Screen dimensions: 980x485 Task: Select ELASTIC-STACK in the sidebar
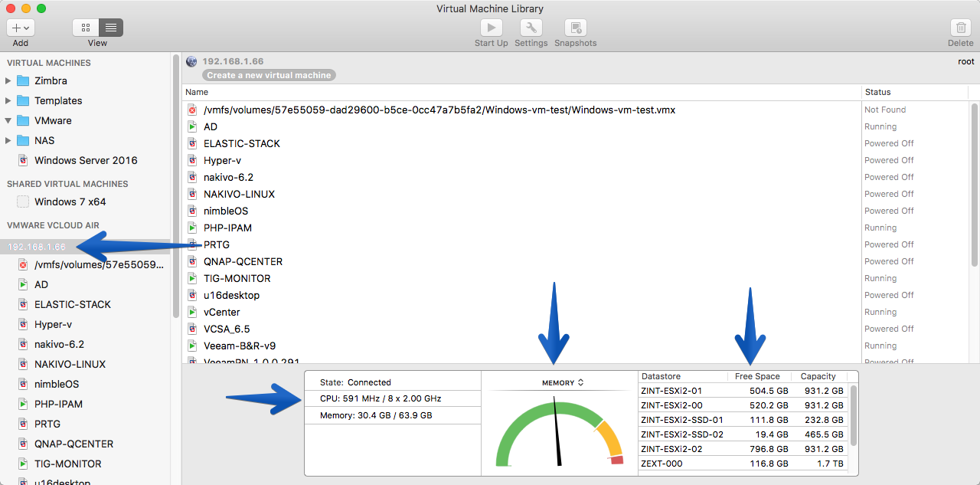[73, 304]
